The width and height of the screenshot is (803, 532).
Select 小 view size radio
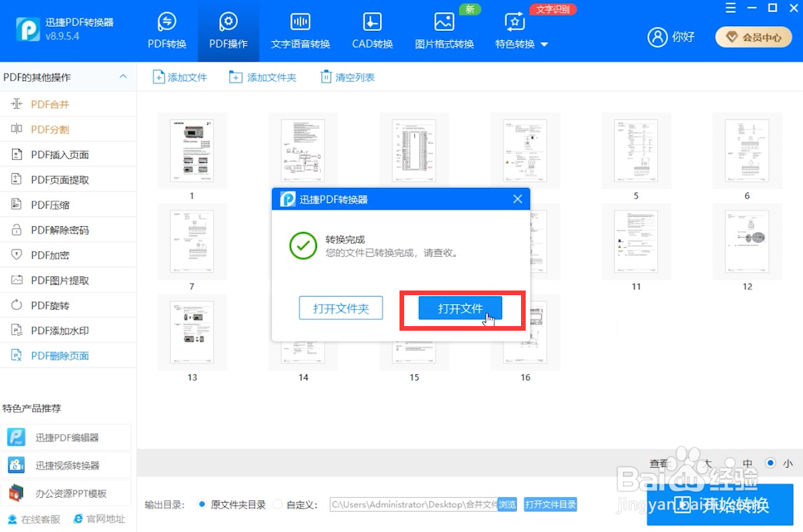pos(770,463)
